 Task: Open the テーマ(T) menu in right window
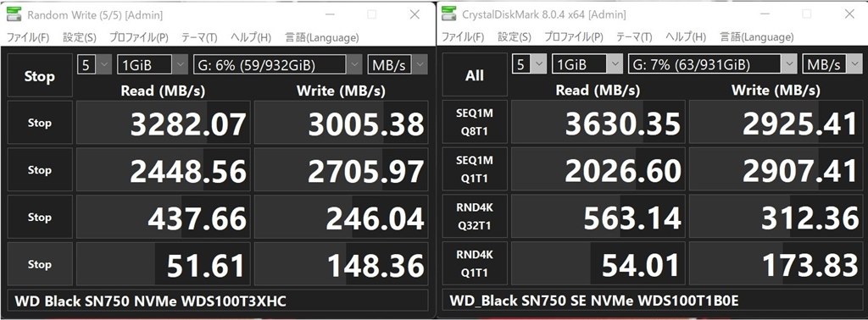634,37
